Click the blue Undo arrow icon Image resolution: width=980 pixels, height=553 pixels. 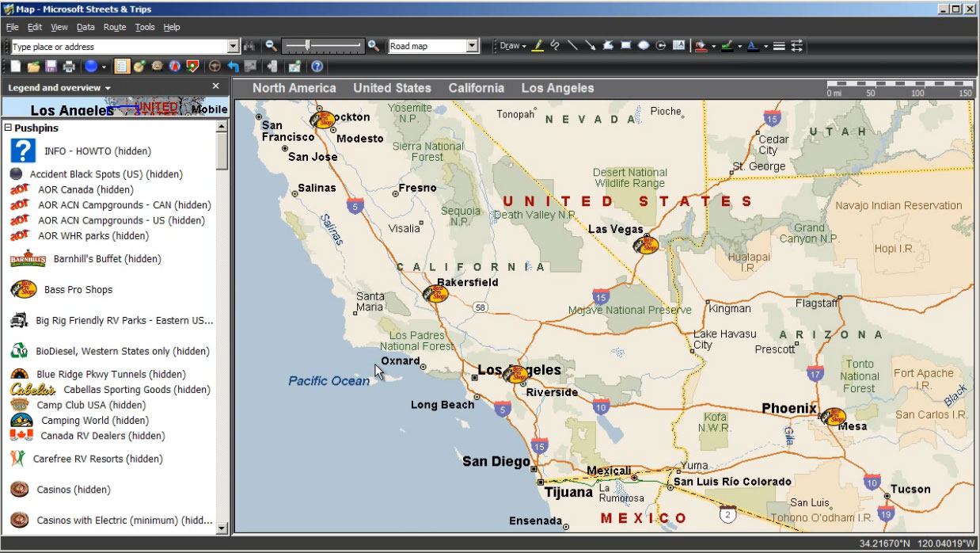233,67
